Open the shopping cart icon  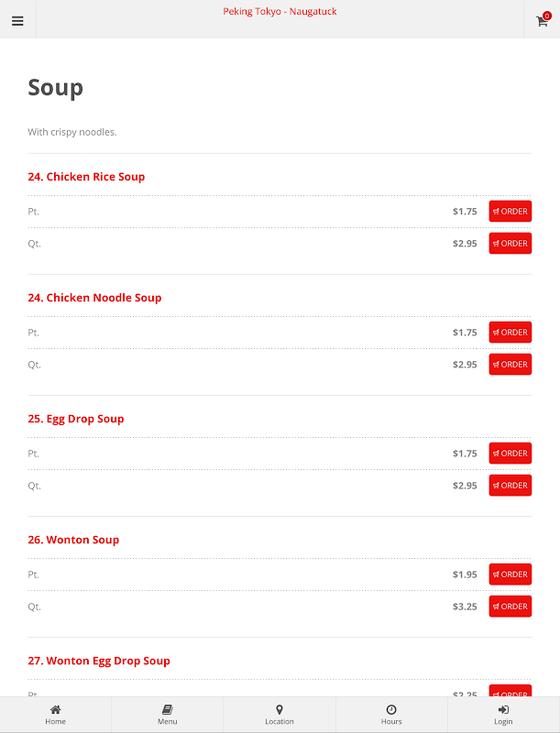pos(543,20)
